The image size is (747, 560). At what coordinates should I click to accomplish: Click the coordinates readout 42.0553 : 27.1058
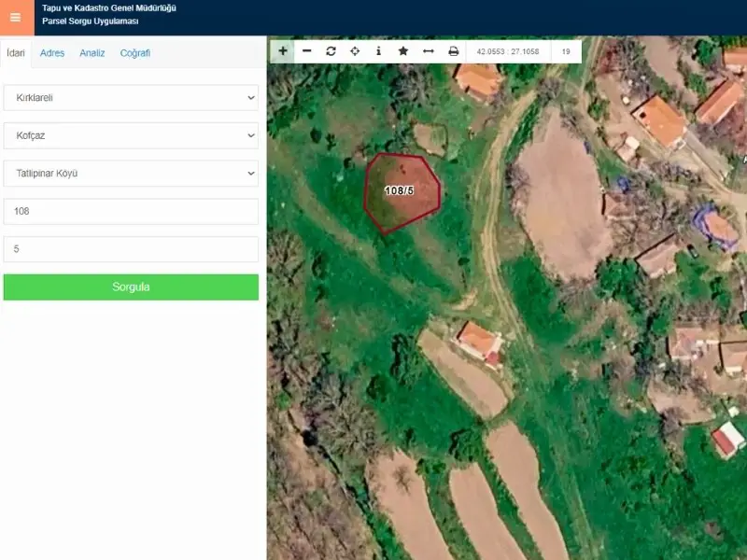click(x=508, y=51)
